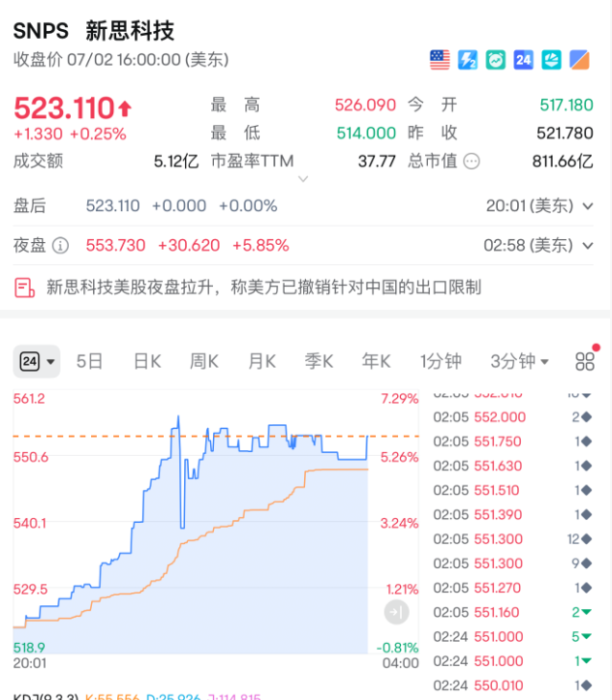Select the 周K chart tab
The image size is (612, 700).
pos(204,361)
